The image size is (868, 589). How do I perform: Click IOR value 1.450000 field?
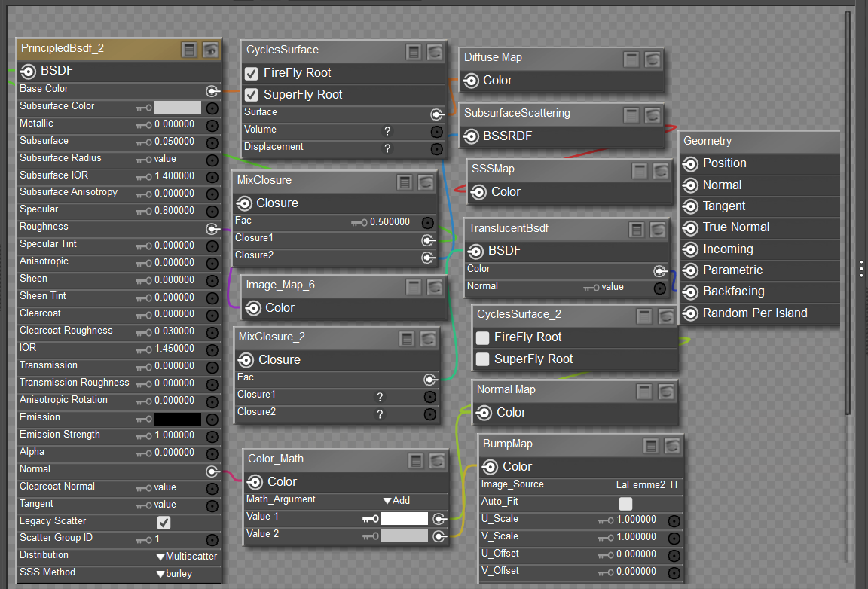[174, 348]
